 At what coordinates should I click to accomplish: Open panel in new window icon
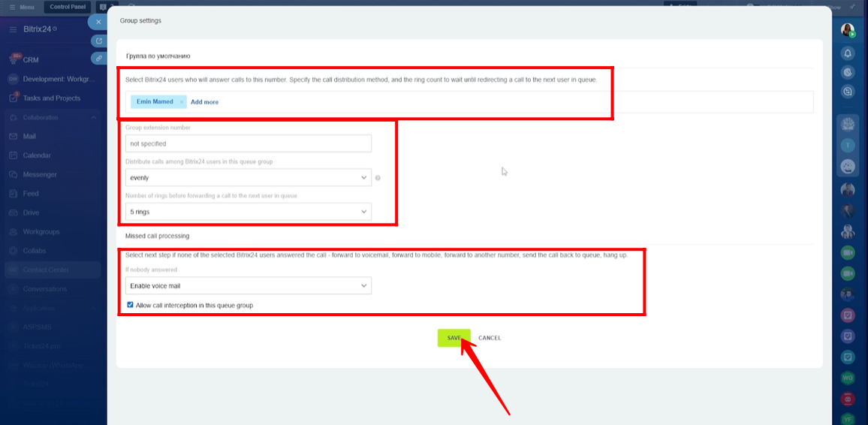coord(98,41)
